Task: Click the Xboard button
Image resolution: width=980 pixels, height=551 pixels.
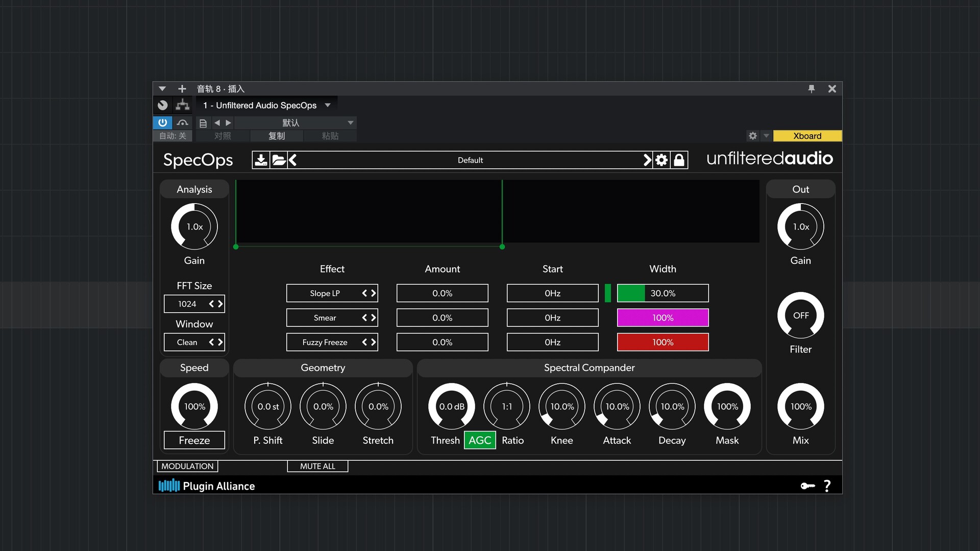Action: 807,136
